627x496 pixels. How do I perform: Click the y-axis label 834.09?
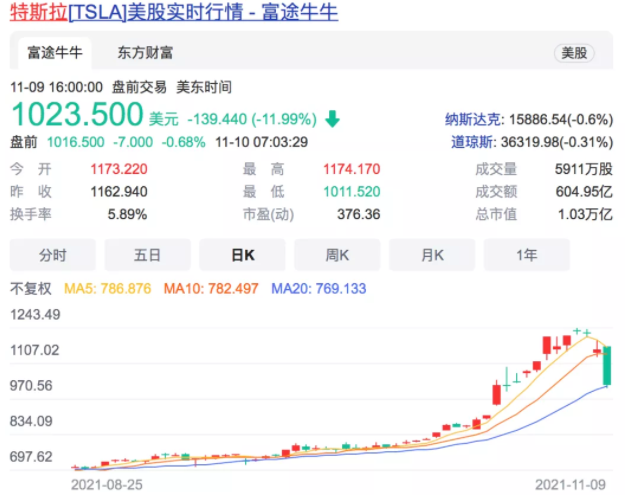click(31, 421)
